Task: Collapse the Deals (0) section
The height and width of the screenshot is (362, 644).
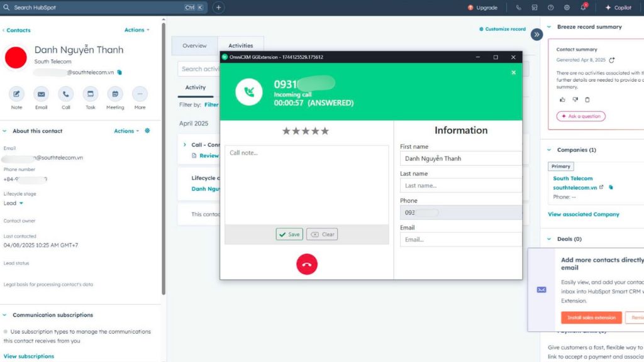Action: coord(549,239)
